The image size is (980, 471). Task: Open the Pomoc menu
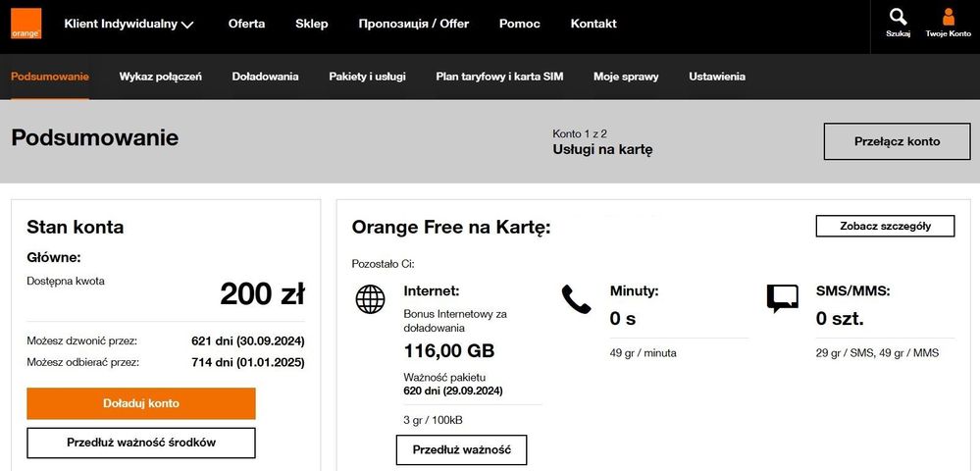coord(519,24)
